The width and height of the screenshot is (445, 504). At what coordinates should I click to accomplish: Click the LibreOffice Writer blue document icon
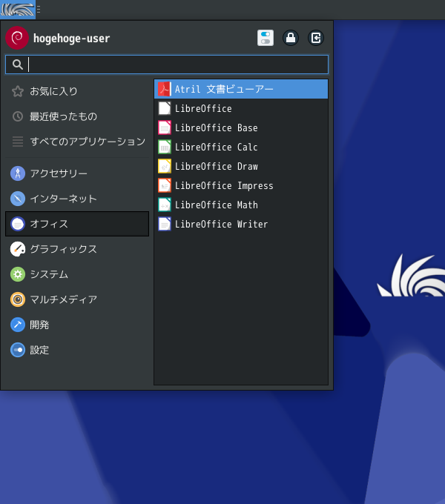[x=165, y=224]
